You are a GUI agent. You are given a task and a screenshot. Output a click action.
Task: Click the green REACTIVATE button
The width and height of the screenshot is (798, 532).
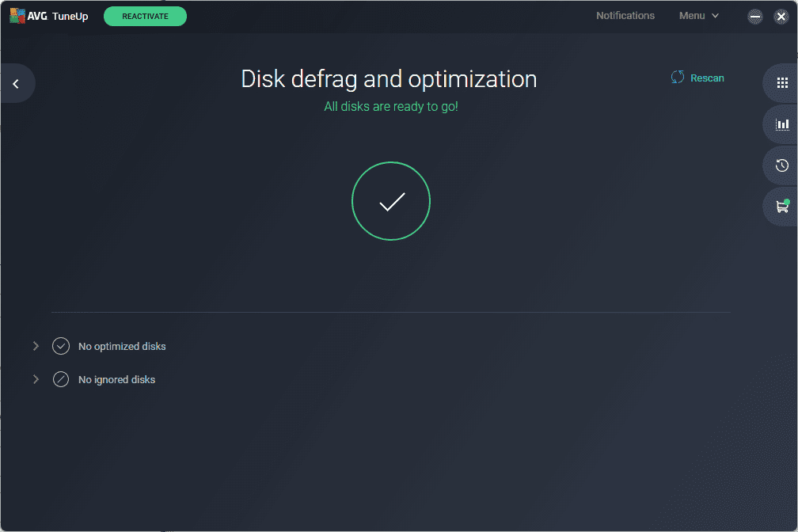(145, 17)
